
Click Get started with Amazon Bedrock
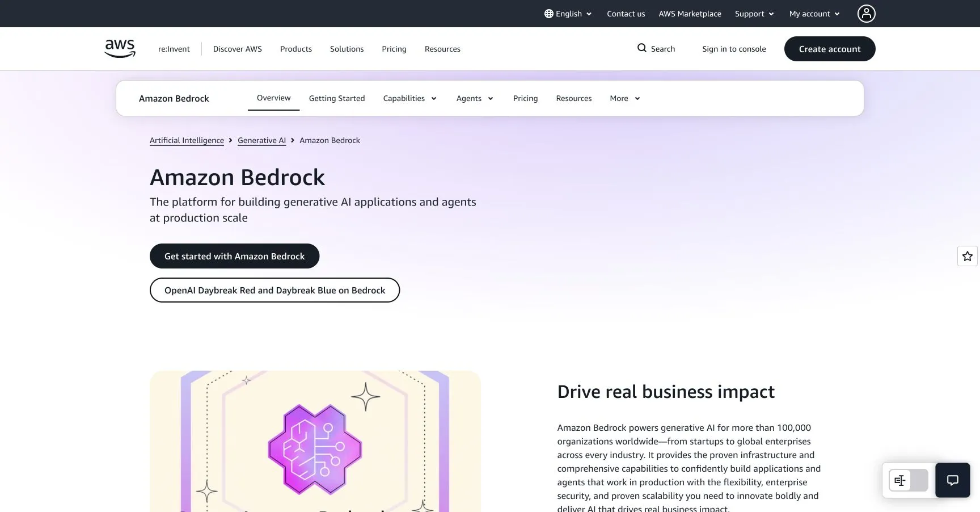click(235, 256)
